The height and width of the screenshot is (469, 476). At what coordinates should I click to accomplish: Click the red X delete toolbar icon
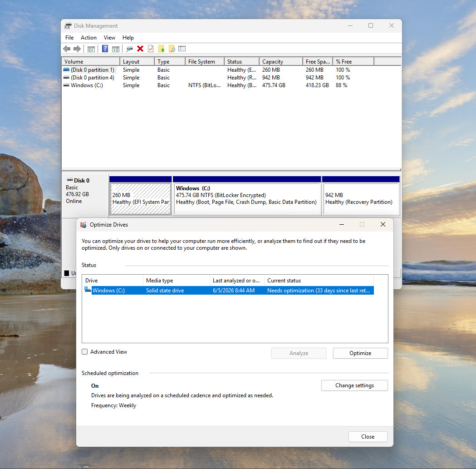(x=140, y=49)
